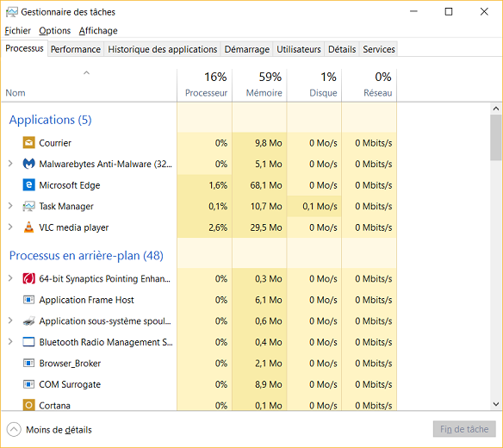The width and height of the screenshot is (503, 448).
Task: Click the VLC media player cone icon
Action: coord(28,227)
